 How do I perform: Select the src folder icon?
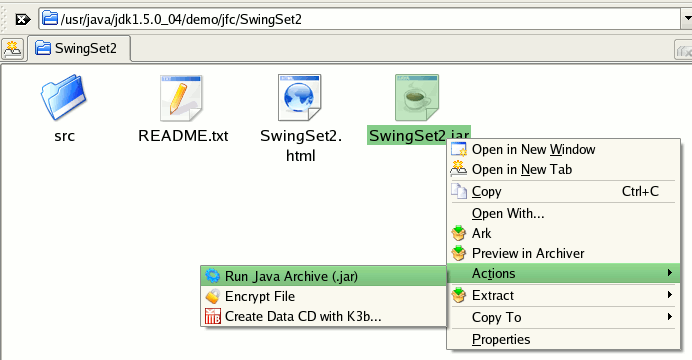coord(64,98)
